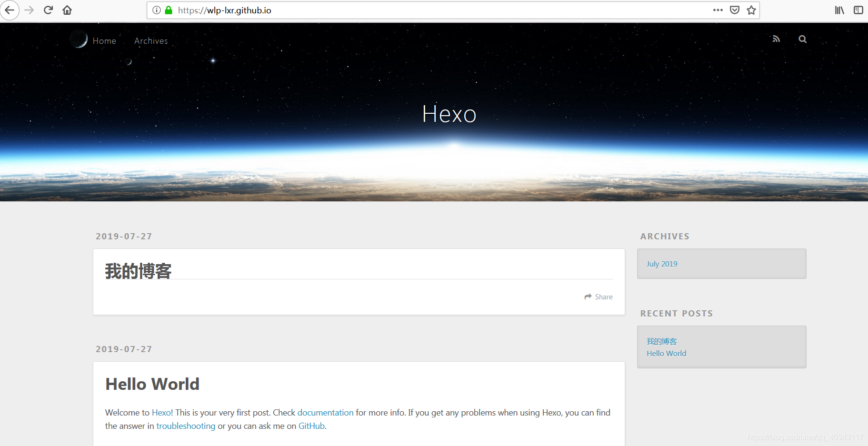Click the moon logo beside Home
Image resolution: width=868 pixels, height=446 pixels.
pyautogui.click(x=79, y=39)
